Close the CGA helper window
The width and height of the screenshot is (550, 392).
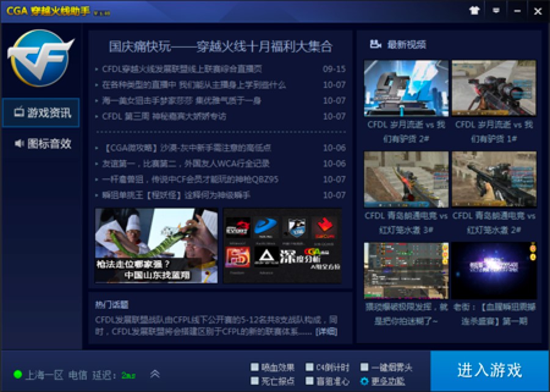click(538, 11)
